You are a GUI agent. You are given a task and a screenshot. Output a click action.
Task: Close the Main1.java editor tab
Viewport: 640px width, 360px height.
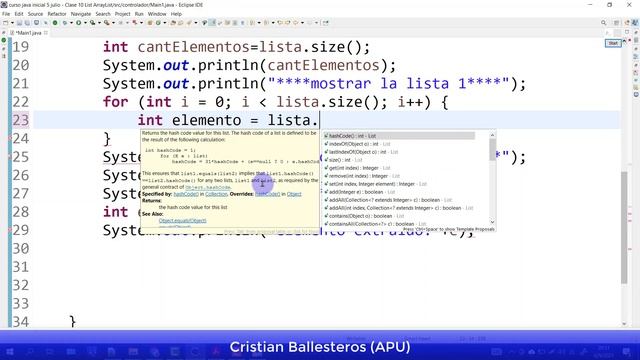(x=46, y=33)
